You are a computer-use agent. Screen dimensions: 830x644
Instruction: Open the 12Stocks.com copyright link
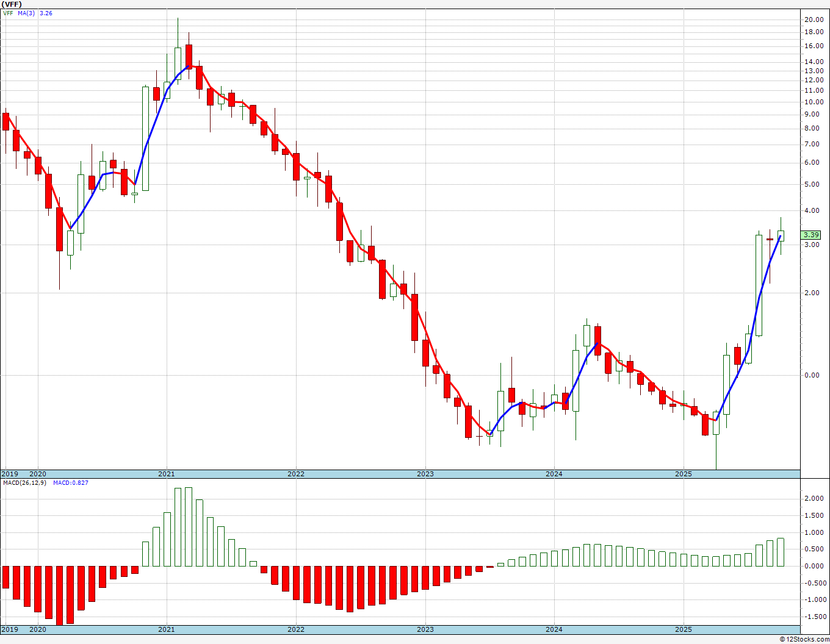[804, 639]
